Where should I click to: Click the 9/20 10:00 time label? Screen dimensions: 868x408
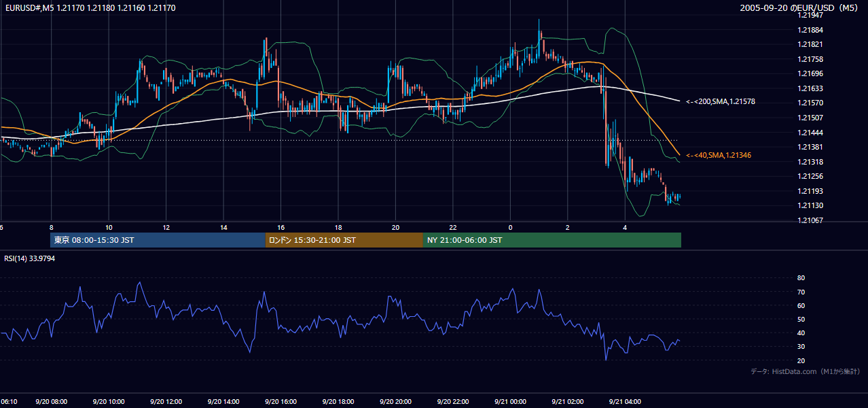point(109,402)
